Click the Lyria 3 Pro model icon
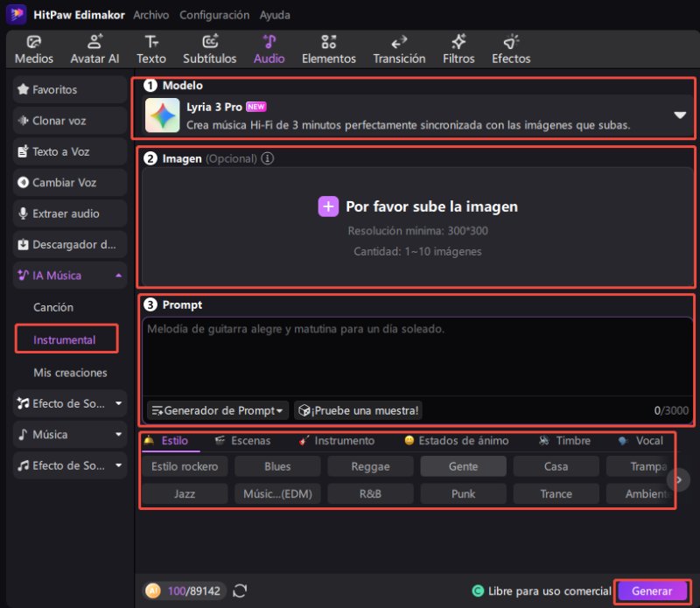Screen dimensions: 700x608 (163, 115)
